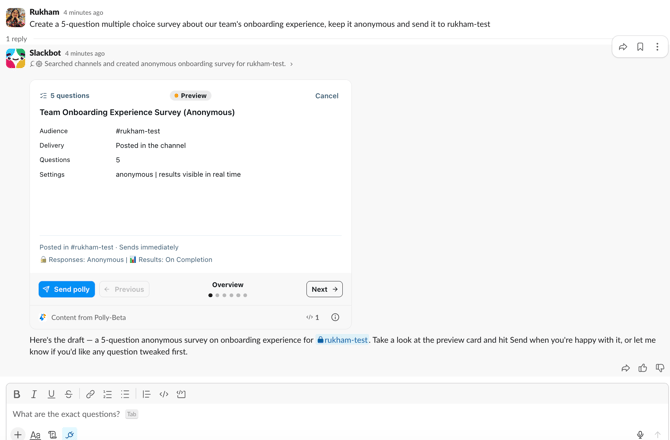Insert inline code formatting
The image size is (670, 440).
[x=164, y=394]
